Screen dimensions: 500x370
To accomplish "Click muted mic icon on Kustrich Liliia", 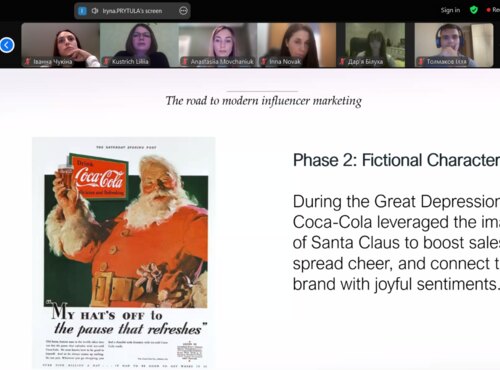I will (106, 61).
